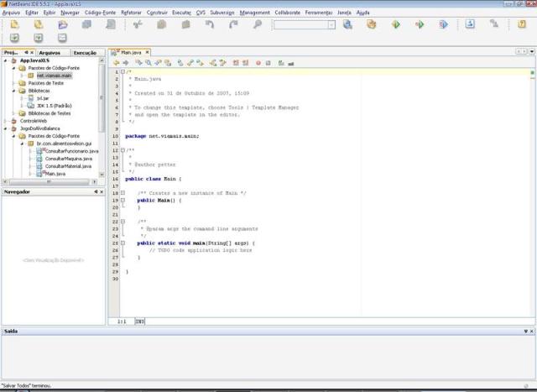
Task: Run main project with green play icon
Action: (x=395, y=25)
